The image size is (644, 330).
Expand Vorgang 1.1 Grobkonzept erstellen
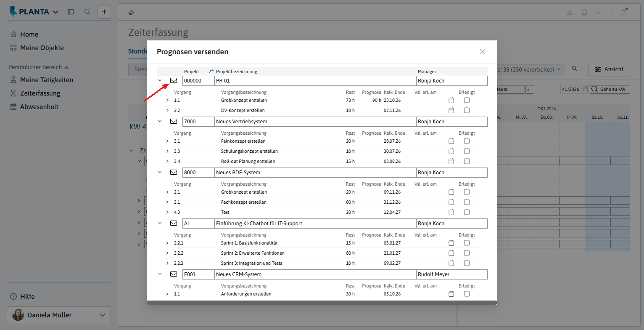pyautogui.click(x=167, y=100)
